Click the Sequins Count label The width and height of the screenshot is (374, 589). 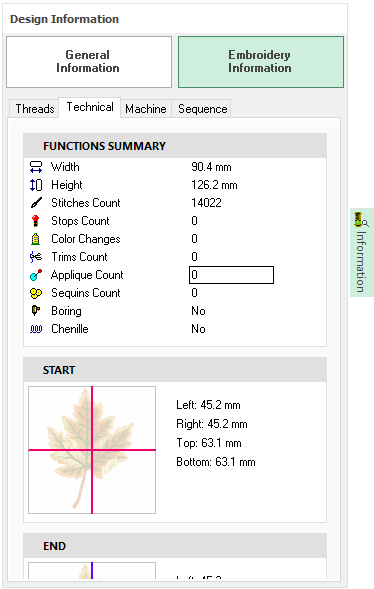pos(86,293)
